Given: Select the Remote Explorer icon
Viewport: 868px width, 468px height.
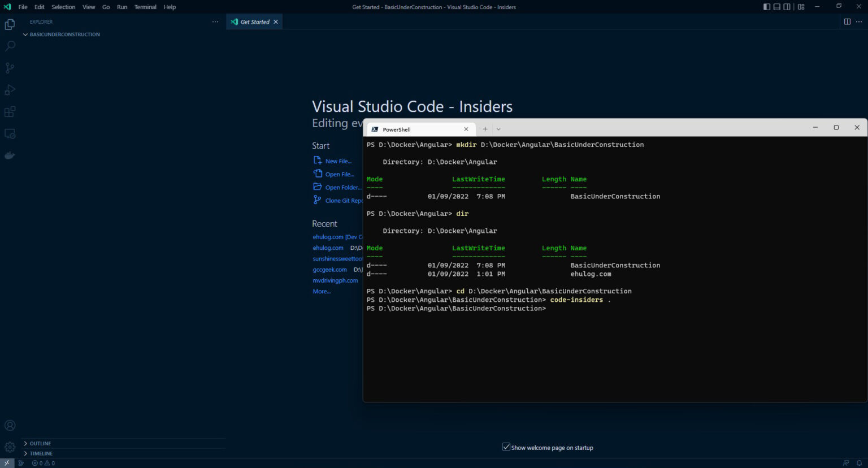Looking at the screenshot, I should (9, 133).
